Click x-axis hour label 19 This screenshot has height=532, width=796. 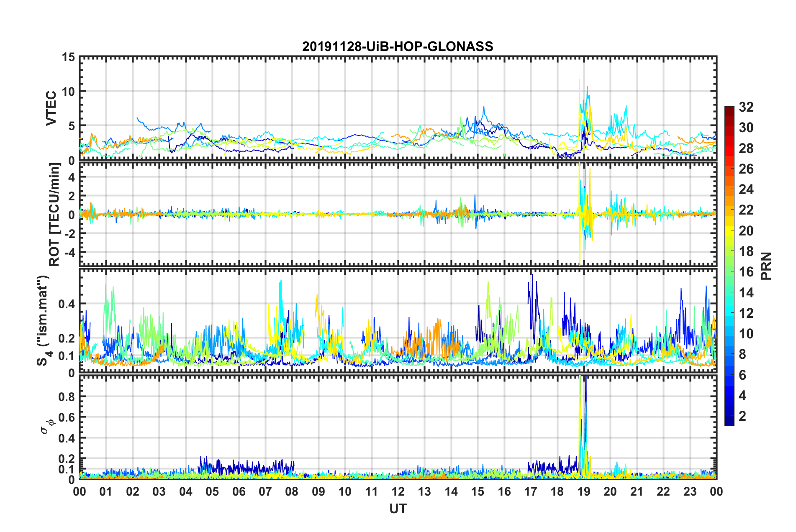[584, 491]
